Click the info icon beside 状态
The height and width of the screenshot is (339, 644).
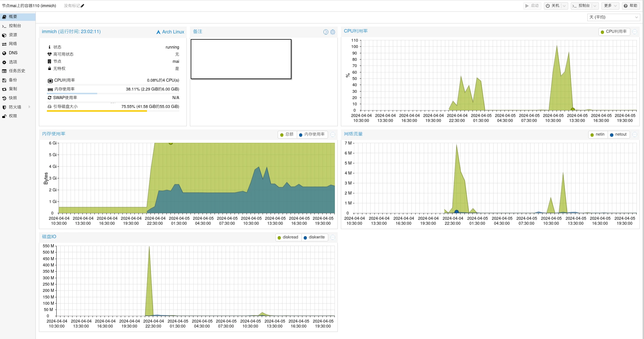tap(49, 47)
